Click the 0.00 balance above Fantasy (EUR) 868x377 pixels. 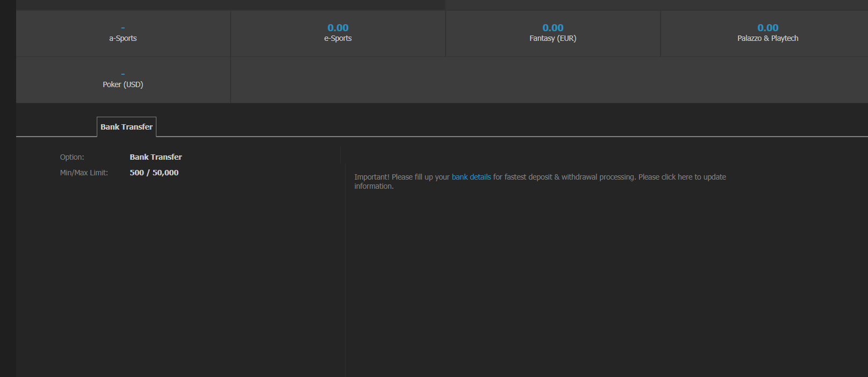[553, 27]
